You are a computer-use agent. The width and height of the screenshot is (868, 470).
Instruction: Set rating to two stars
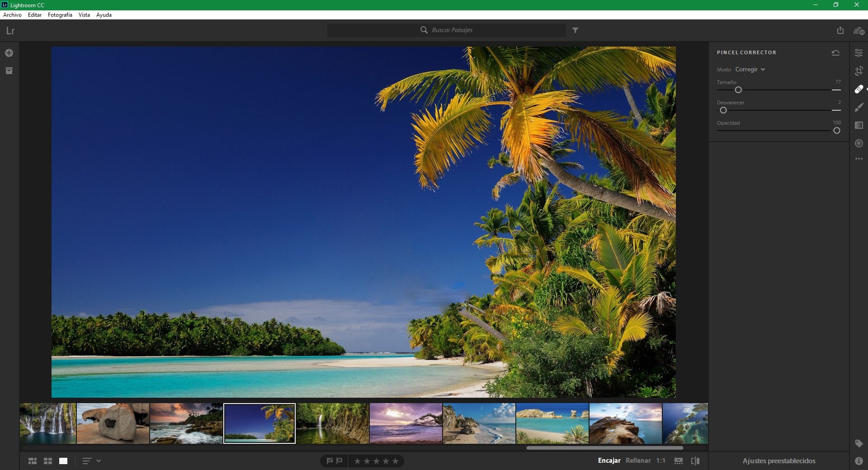(x=367, y=461)
